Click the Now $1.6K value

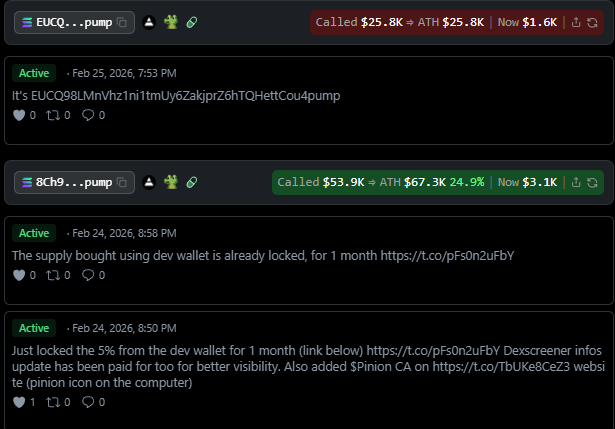[539, 22]
